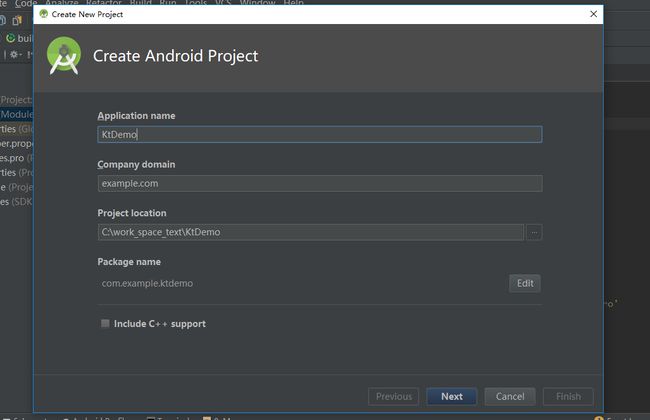
Task: Click the Android Studio logo in the header
Action: click(x=64, y=56)
